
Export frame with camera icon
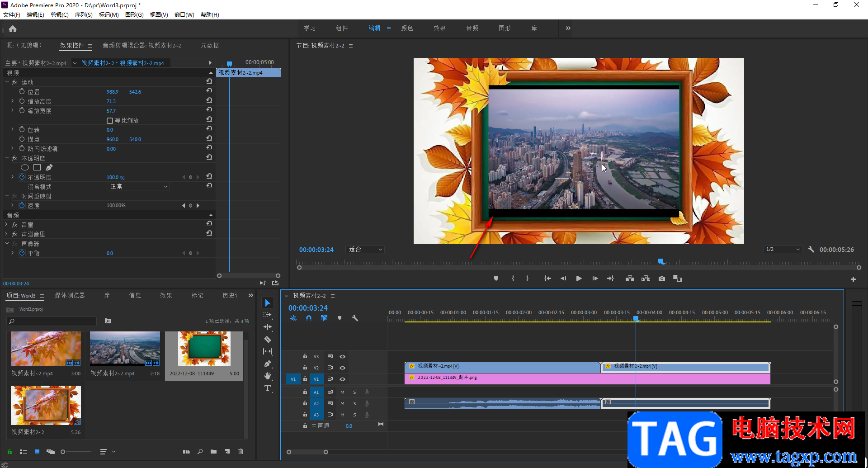tap(662, 279)
